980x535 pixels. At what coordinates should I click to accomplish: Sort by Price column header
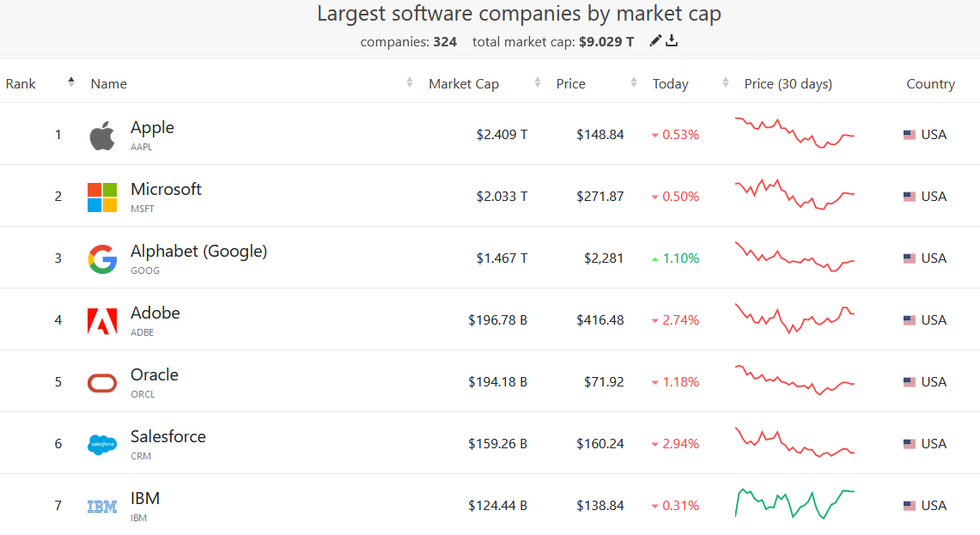point(571,83)
